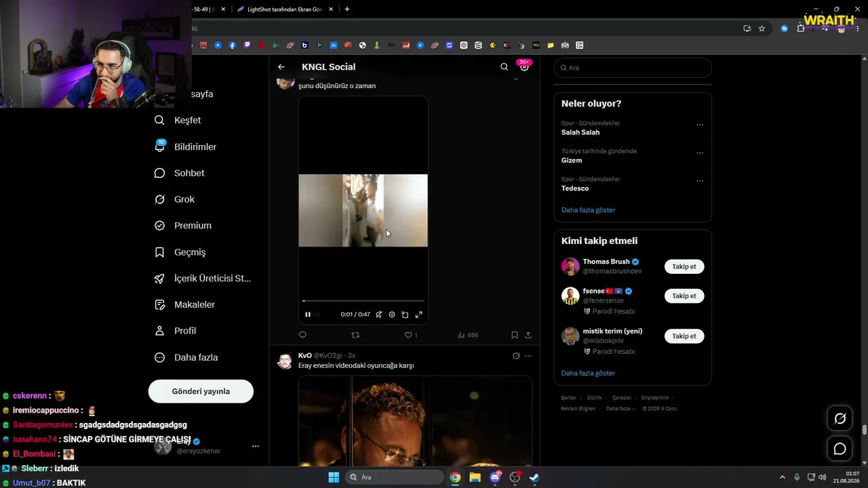Screen dimensions: 868x488
Task: Open a new browser tab
Action: [347, 9]
